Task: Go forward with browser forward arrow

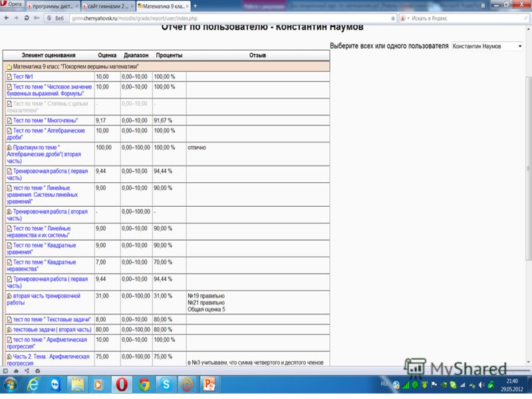Action: [16, 18]
